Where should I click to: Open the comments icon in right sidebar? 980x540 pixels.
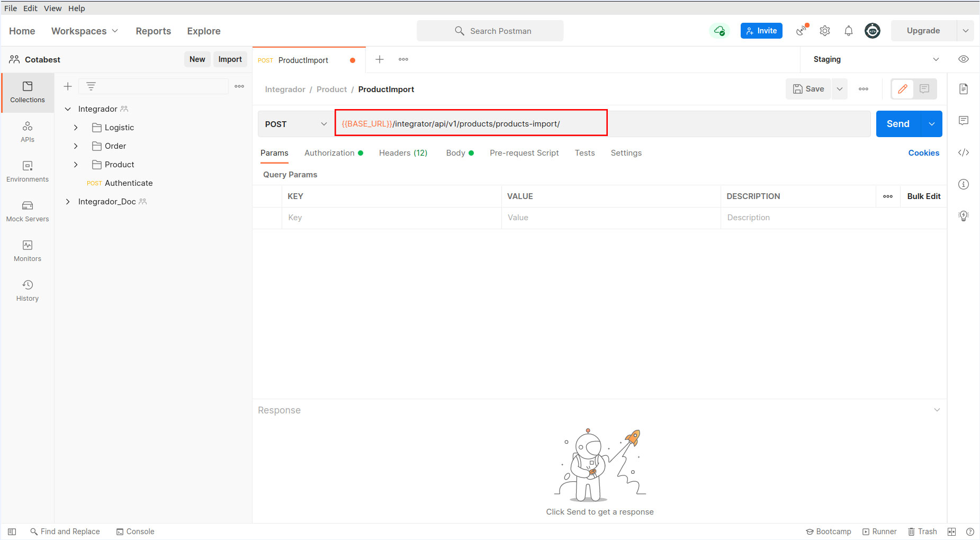tap(964, 121)
